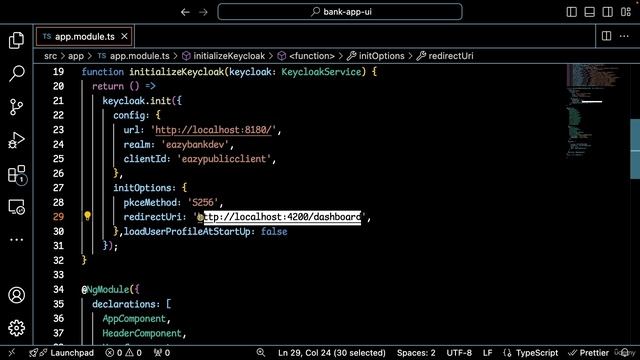This screenshot has width=640, height=360.
Task: Click @NgModule decorator text
Action: pos(105,290)
